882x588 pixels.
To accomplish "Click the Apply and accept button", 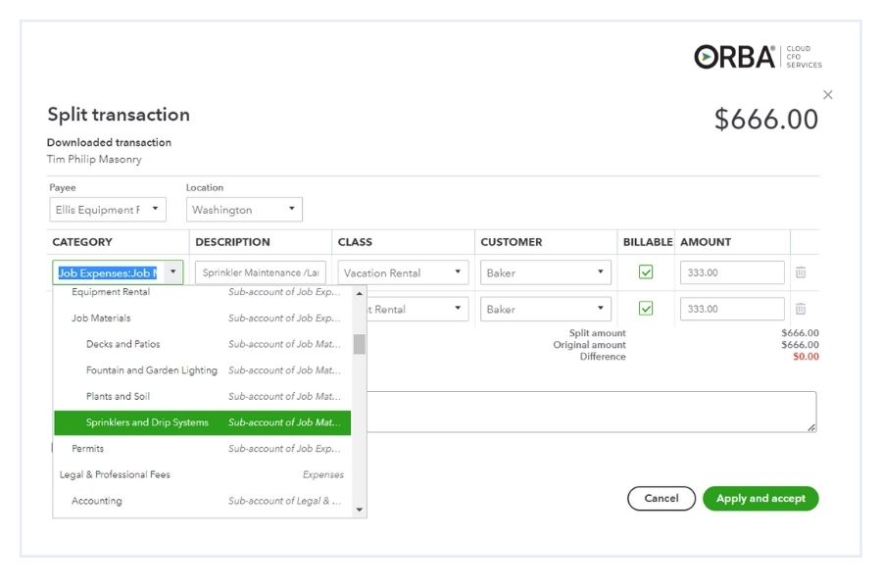I will [760, 499].
